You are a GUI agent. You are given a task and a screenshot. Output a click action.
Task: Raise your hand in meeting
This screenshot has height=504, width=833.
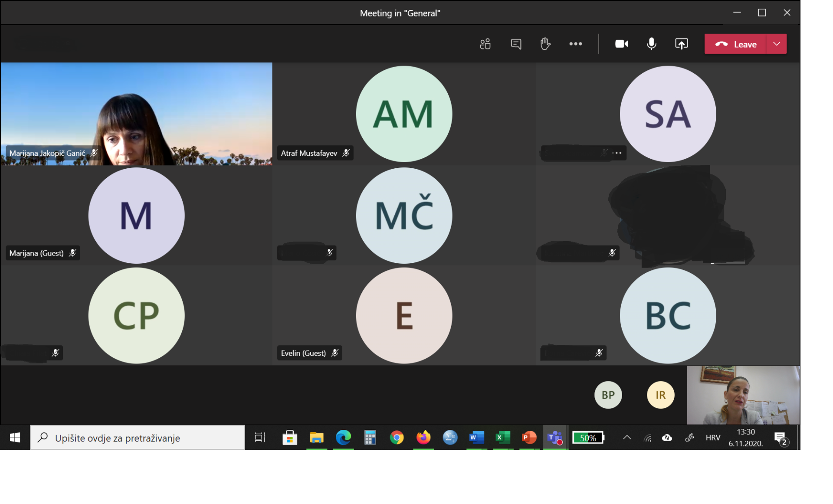[x=545, y=44]
